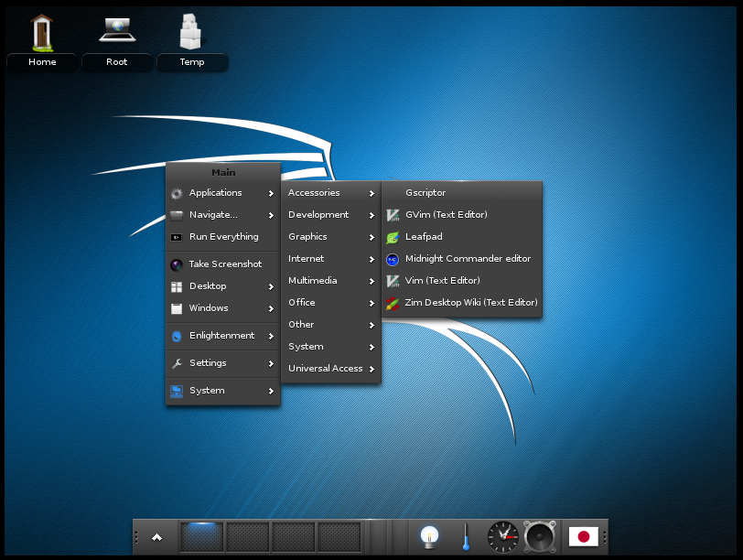Screen dimensions: 743x560
Task: Click the Enlightenment logo icon in menu
Action: (x=177, y=336)
